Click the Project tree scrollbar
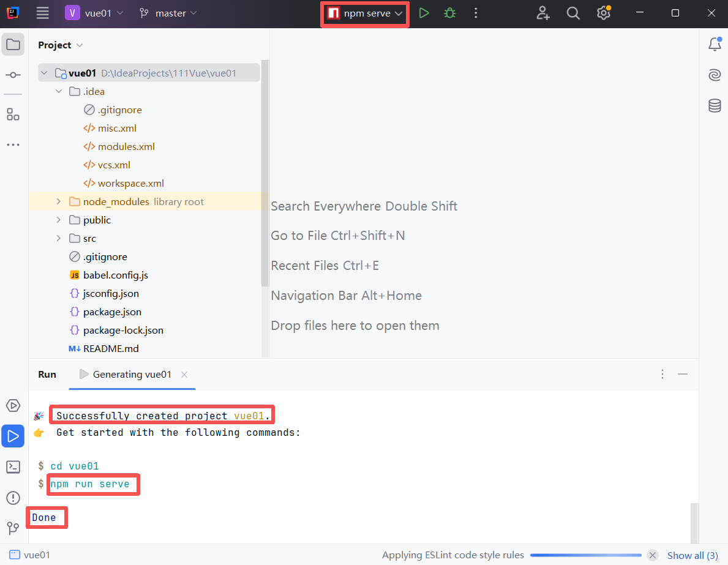The image size is (728, 565). [265, 173]
